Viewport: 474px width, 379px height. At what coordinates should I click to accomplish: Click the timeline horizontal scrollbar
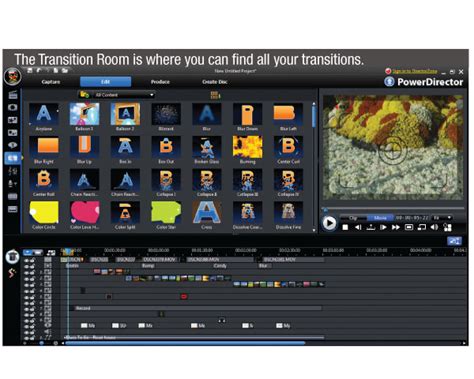click(x=185, y=342)
